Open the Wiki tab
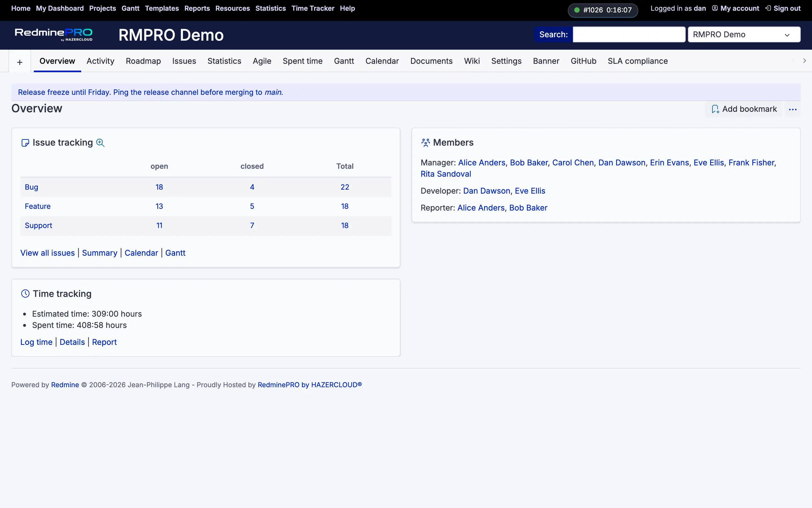This screenshot has width=812, height=508. pyautogui.click(x=472, y=61)
